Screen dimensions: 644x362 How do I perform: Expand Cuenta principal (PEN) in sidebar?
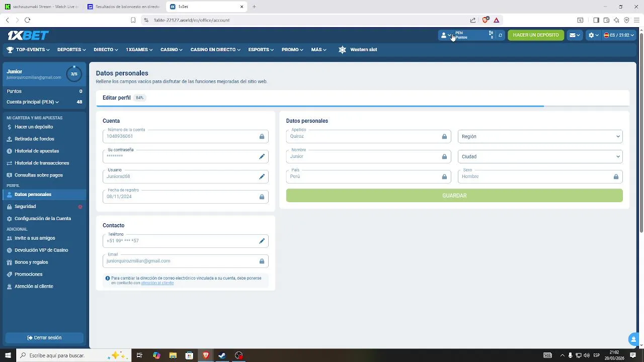(x=33, y=102)
